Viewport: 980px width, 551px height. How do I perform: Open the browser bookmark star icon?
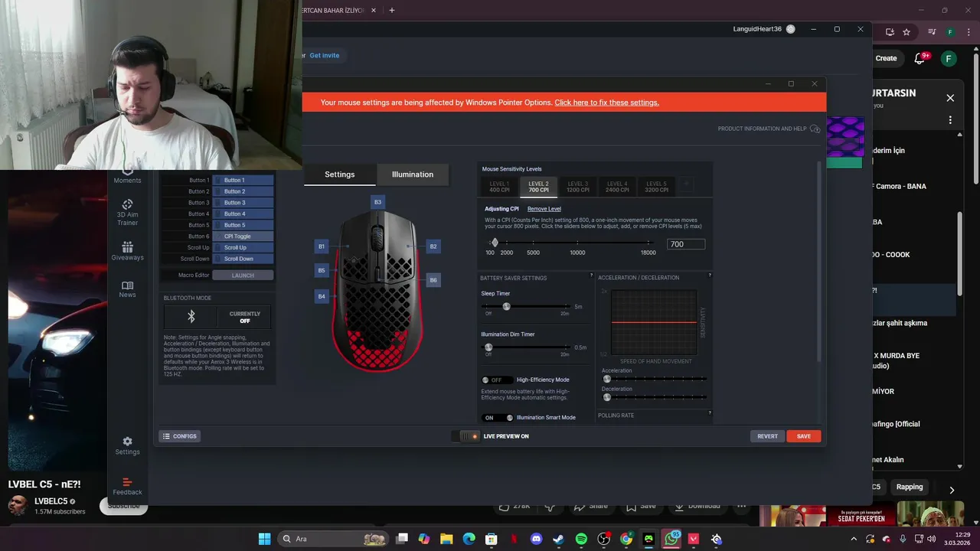pos(906,32)
